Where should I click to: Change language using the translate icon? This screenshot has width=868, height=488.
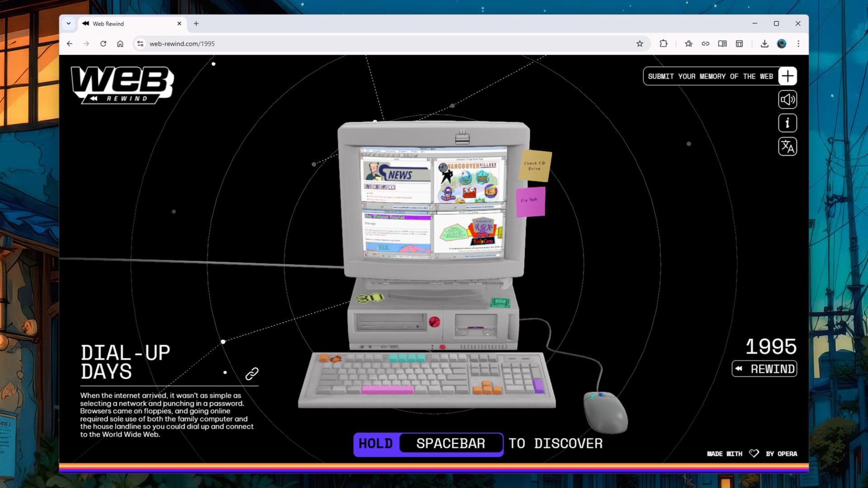click(x=787, y=147)
